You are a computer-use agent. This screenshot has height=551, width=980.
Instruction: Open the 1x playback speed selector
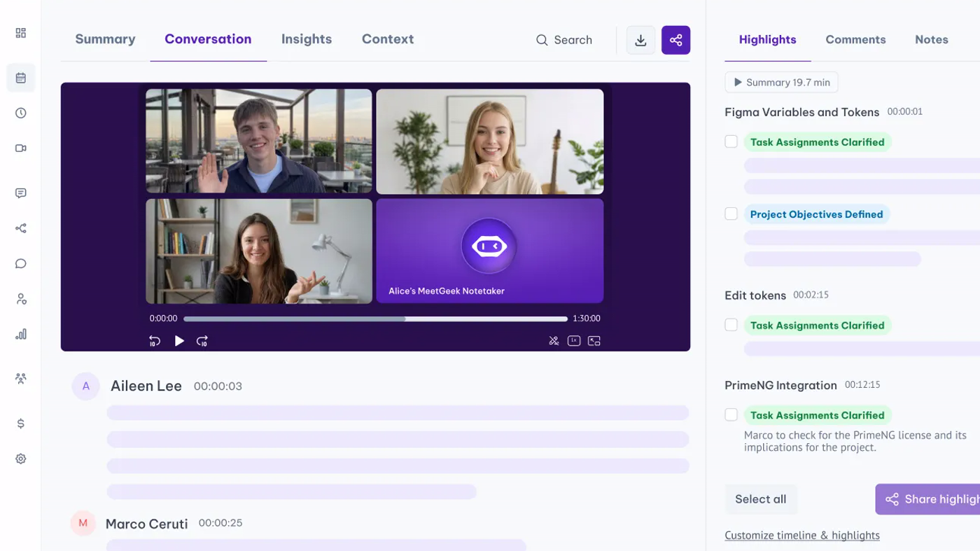pos(574,341)
